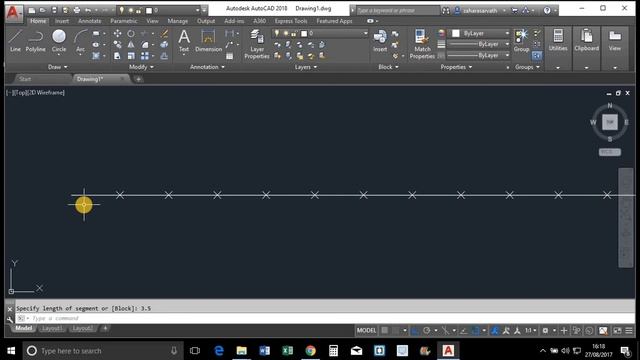Toggle group selection on in Groups panel
The image size is (640, 360).
pyautogui.click(x=537, y=55)
